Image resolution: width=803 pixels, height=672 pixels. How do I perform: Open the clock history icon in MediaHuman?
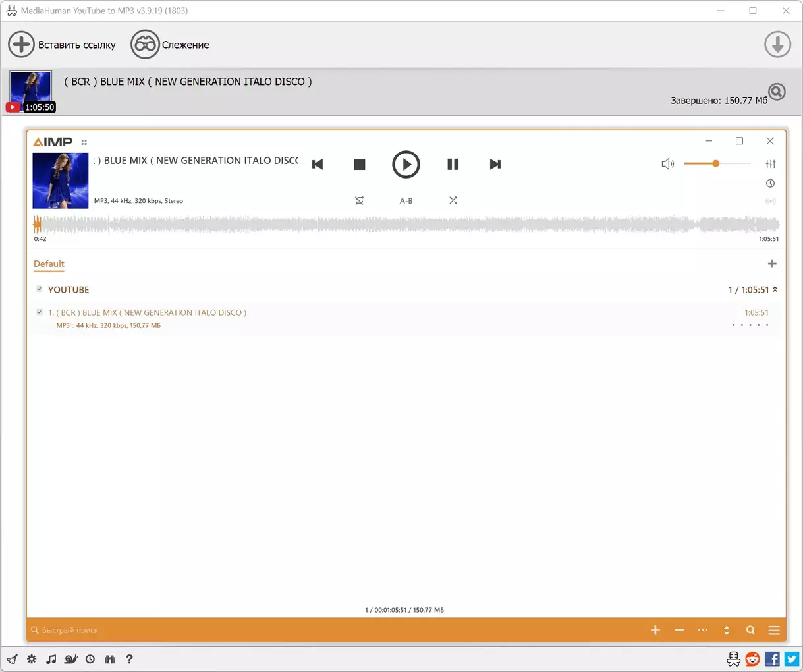pyautogui.click(x=90, y=659)
